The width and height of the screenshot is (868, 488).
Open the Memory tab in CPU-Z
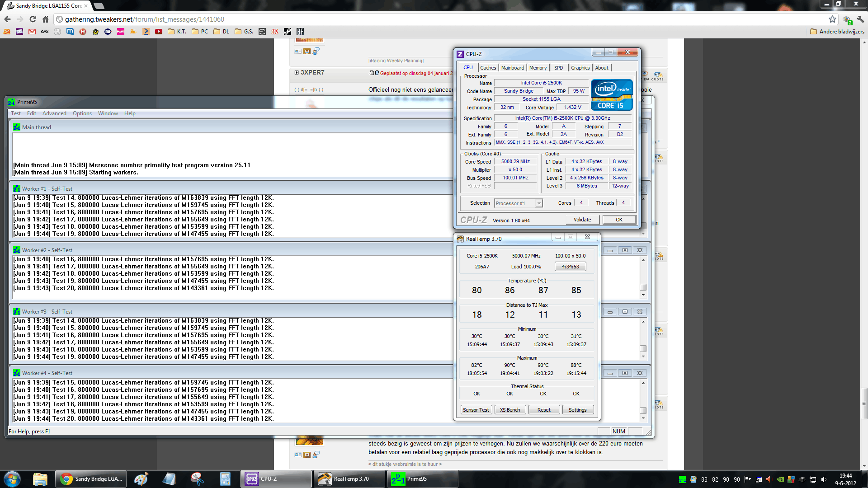pyautogui.click(x=538, y=68)
